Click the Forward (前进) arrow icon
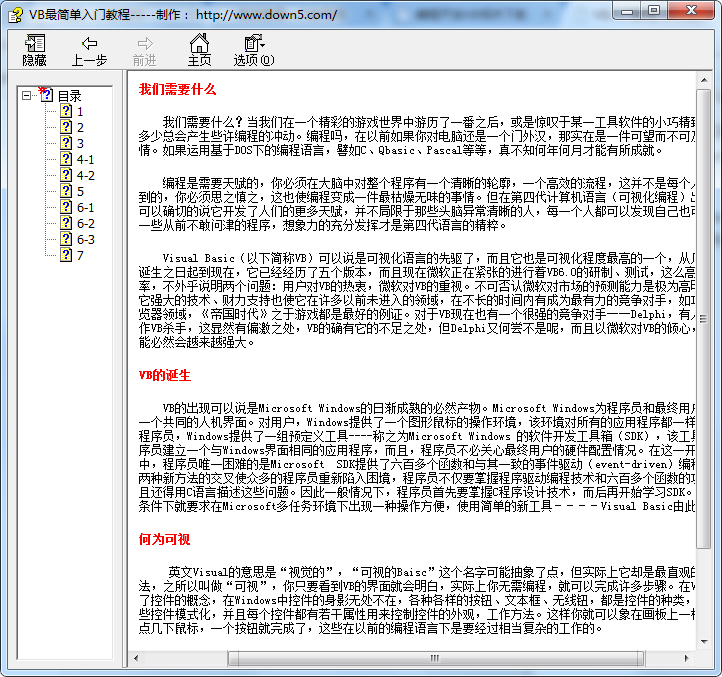 tap(145, 44)
